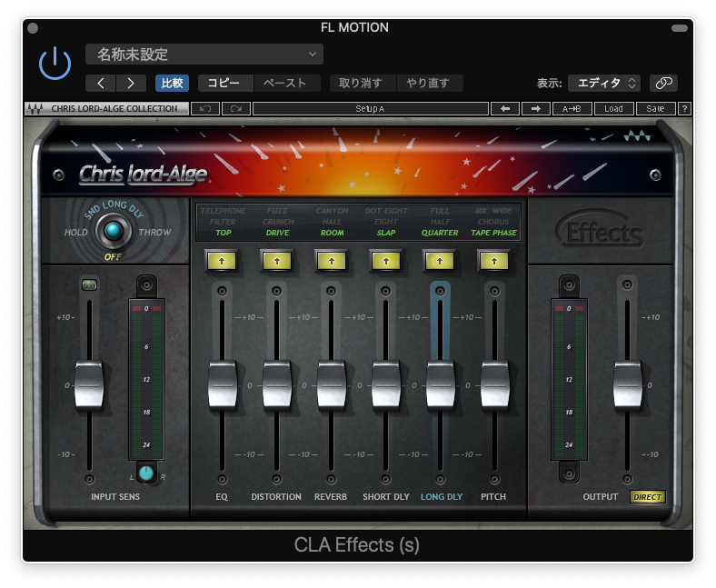Screen dimensions: 716x588
Task: Click the L/R input balance knob
Action: (x=146, y=473)
